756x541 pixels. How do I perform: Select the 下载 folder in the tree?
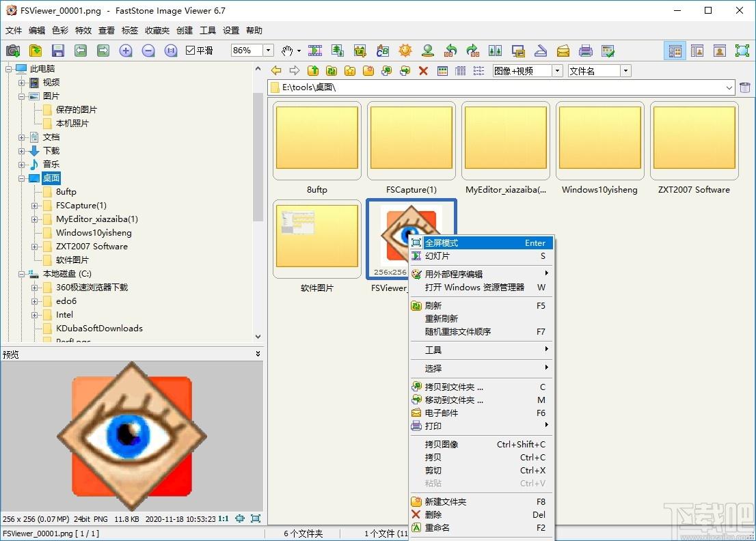point(51,151)
